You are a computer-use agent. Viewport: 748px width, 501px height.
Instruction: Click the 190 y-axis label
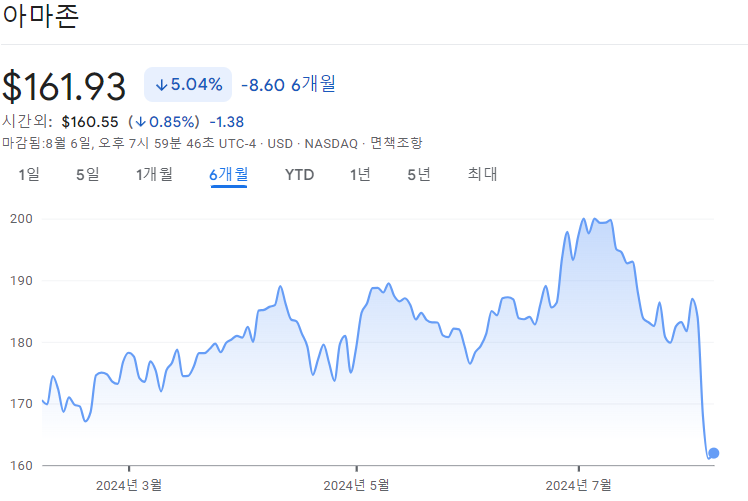coord(21,281)
